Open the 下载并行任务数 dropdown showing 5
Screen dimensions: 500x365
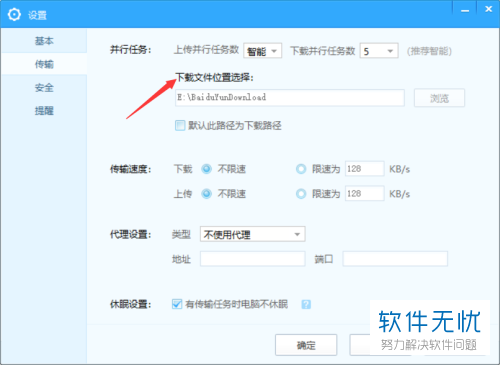[379, 51]
